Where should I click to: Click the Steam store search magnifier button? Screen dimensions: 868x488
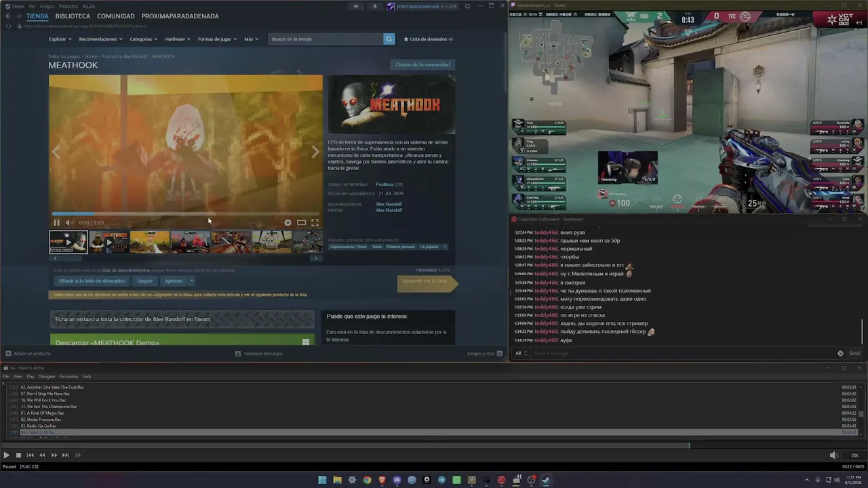tap(389, 39)
